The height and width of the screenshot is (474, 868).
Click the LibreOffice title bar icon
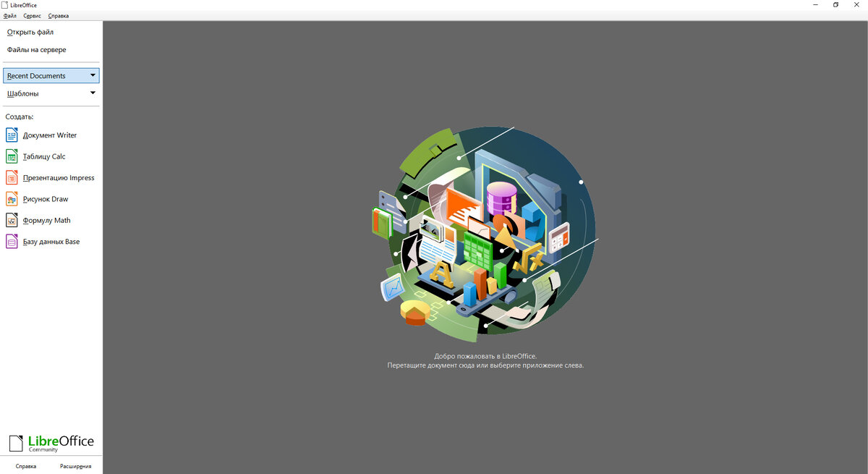(6, 5)
